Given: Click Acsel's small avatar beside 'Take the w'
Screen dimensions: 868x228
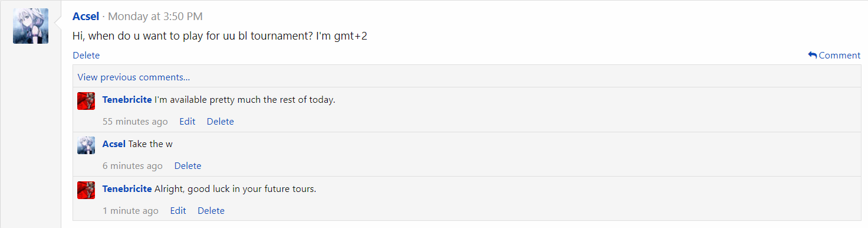Looking at the screenshot, I should point(86,145).
